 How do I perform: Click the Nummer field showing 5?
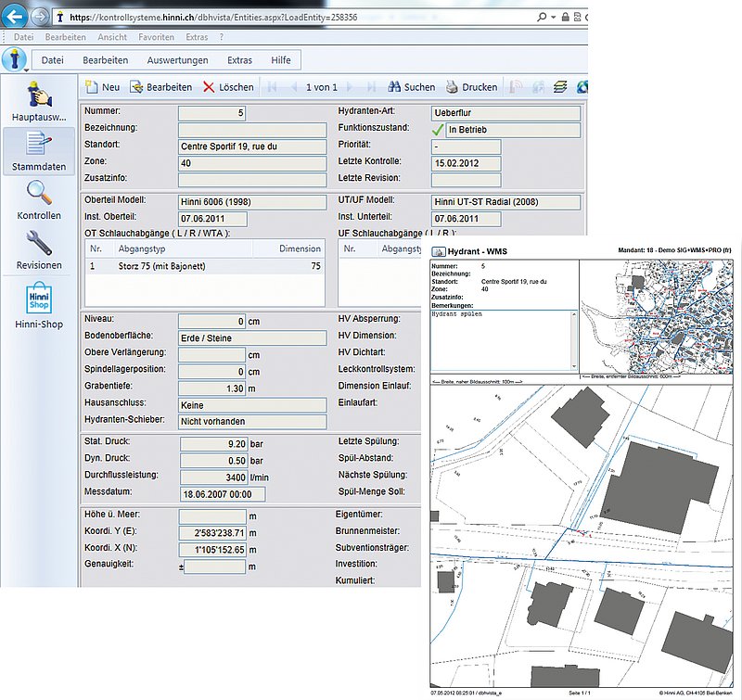(x=211, y=113)
